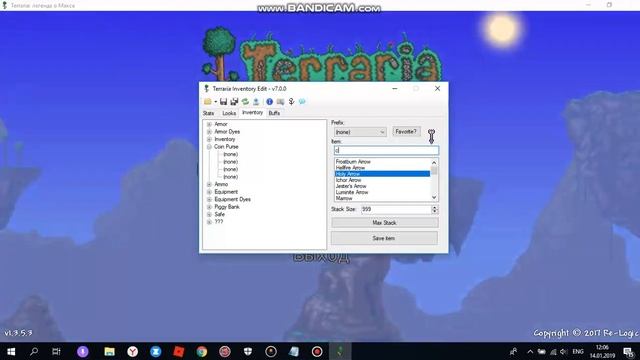Select the Inventory tab

252,113
